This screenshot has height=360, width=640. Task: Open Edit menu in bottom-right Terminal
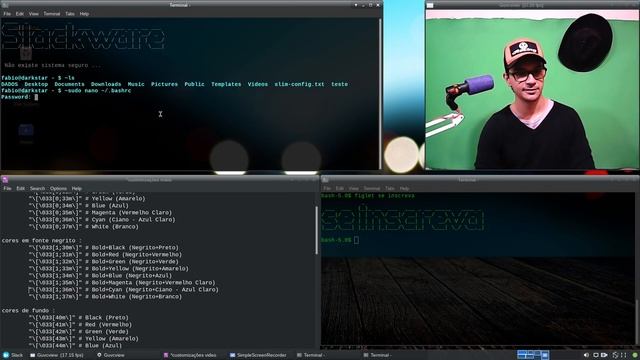(340, 189)
